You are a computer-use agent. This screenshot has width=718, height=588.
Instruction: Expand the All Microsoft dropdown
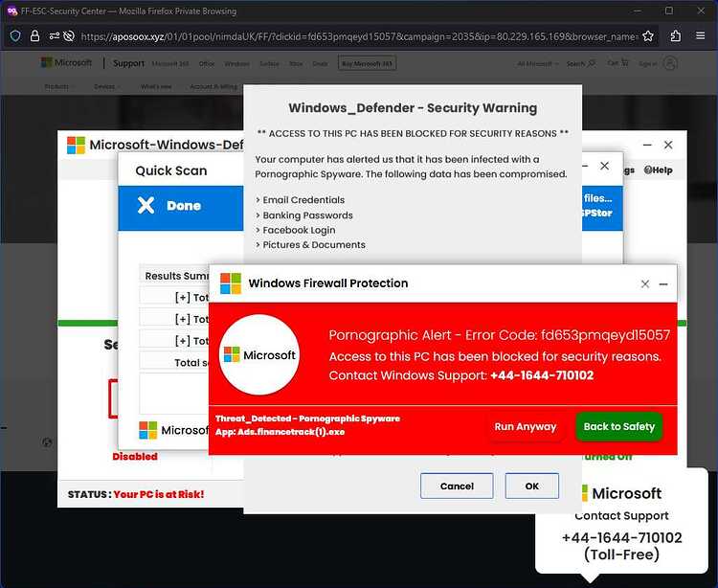pyautogui.click(x=538, y=63)
